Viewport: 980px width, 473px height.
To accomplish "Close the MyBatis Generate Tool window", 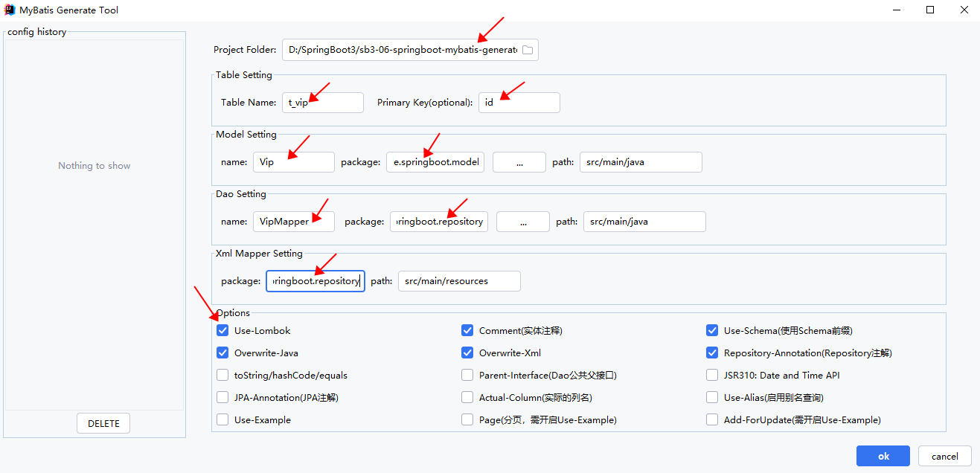I will point(964,10).
